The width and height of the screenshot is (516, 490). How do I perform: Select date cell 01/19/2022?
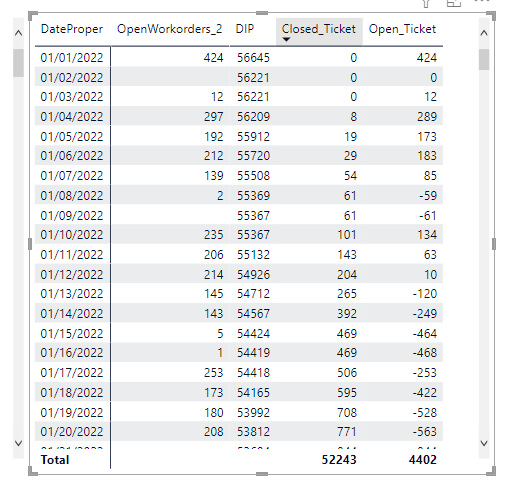[x=72, y=413]
